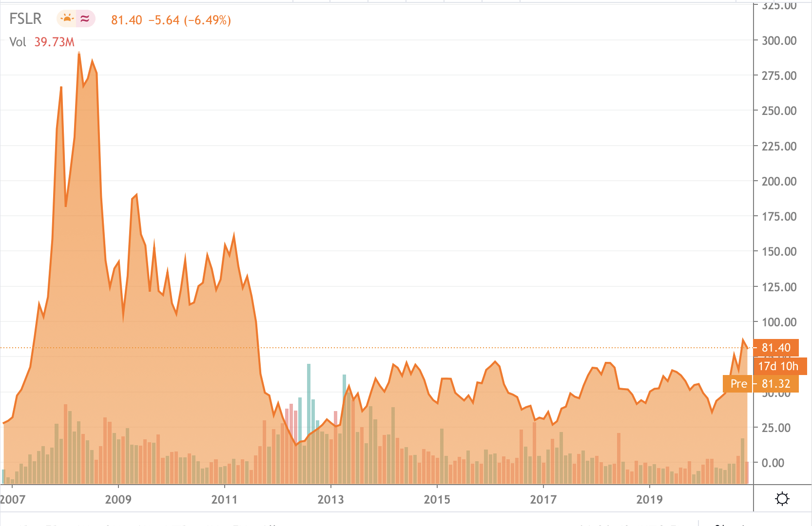Click the FSLR ticker symbol title
This screenshot has width=812, height=526.
pos(25,19)
